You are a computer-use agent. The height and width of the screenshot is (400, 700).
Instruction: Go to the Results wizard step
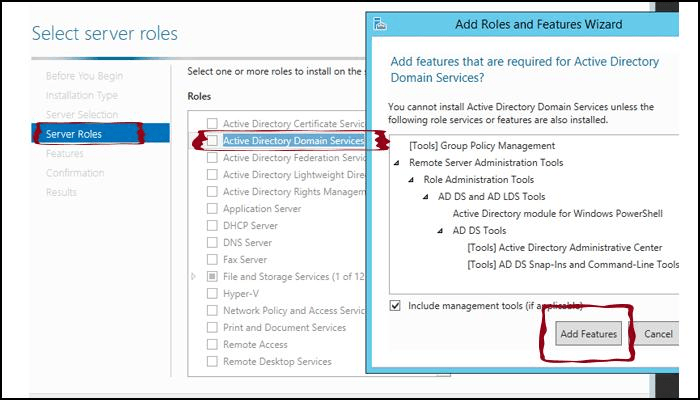[61, 192]
